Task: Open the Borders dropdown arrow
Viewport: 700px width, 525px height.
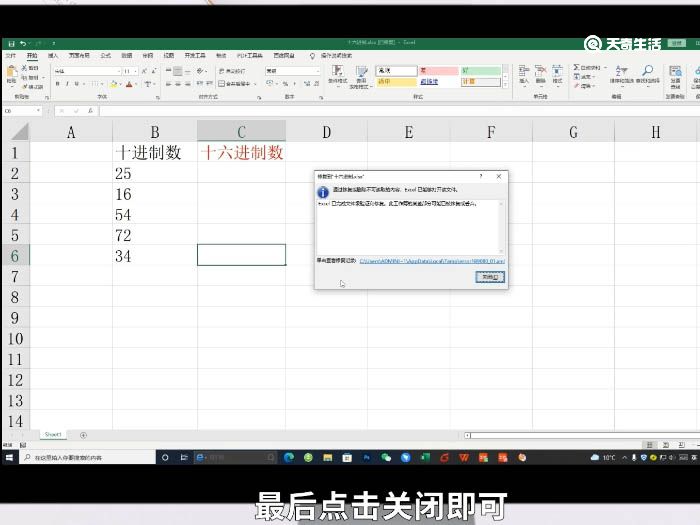Action: click(102, 83)
